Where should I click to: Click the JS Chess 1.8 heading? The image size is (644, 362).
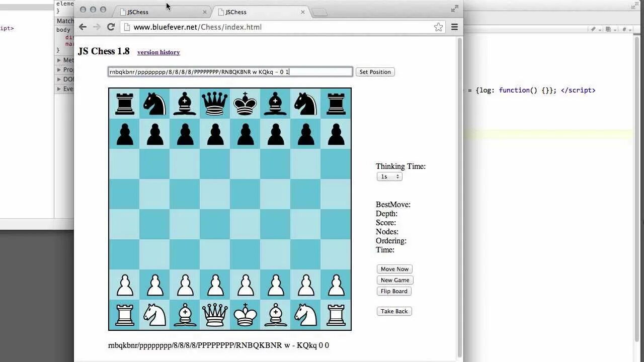(x=104, y=51)
